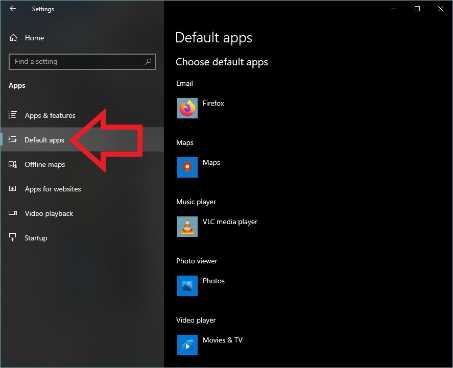
Task: Click the Movies & TV app icon
Action: (187, 345)
